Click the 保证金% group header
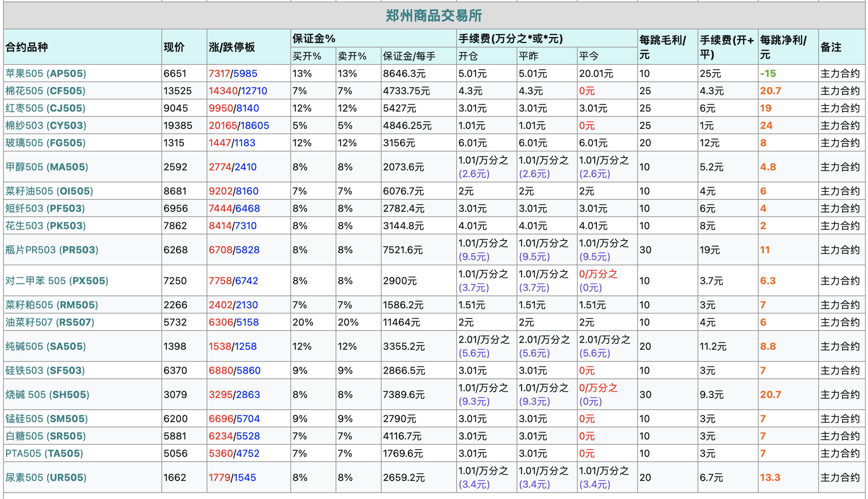Image resolution: width=868 pixels, height=499 pixels. [x=314, y=38]
